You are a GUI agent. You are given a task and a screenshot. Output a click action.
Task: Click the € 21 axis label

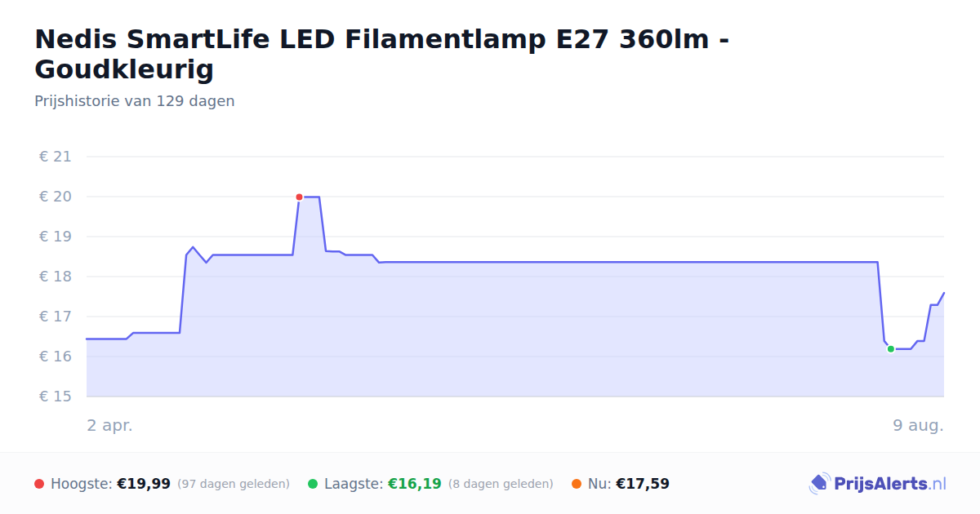click(x=56, y=157)
